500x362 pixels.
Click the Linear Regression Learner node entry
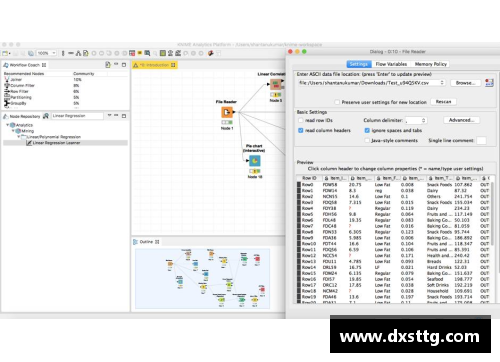[56, 143]
